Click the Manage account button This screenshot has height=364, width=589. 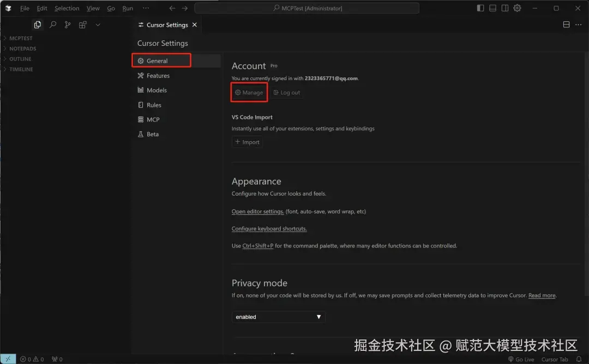249,92
